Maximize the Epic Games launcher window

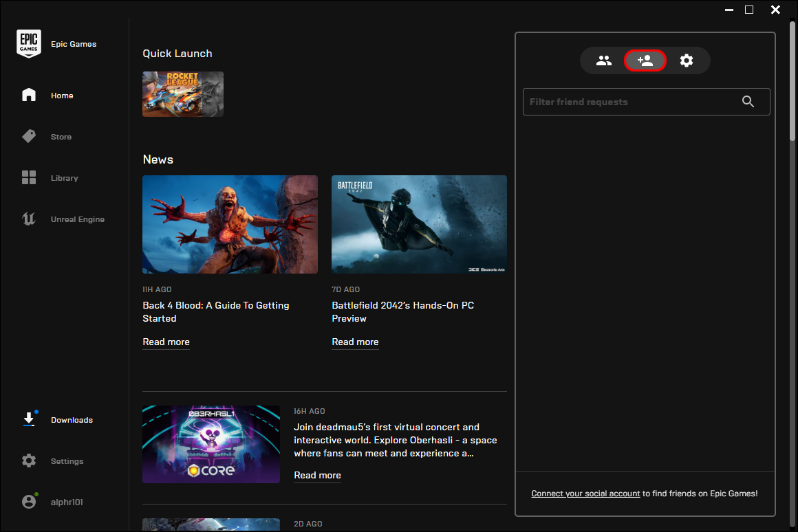pos(749,10)
